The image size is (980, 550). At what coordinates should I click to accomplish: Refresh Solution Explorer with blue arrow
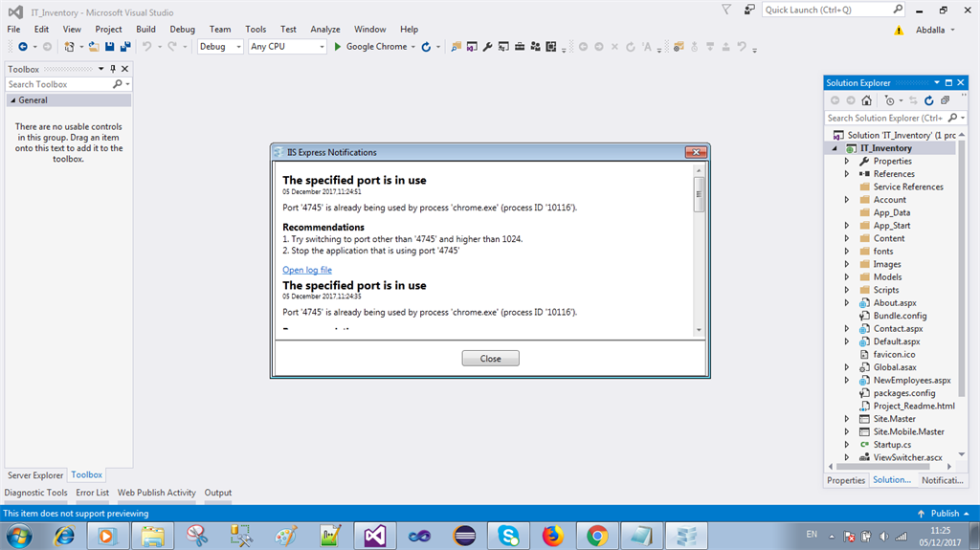[928, 100]
